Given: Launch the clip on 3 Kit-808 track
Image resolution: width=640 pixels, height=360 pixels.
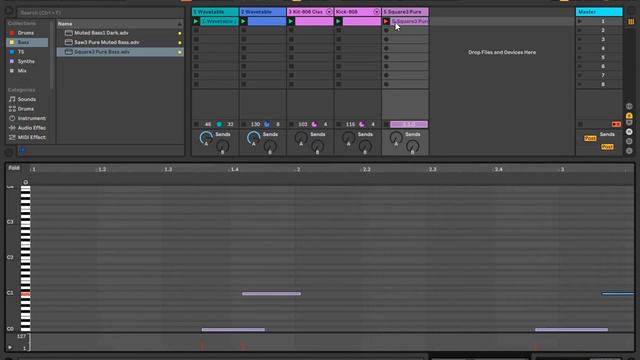Looking at the screenshot, I should pos(291,21).
